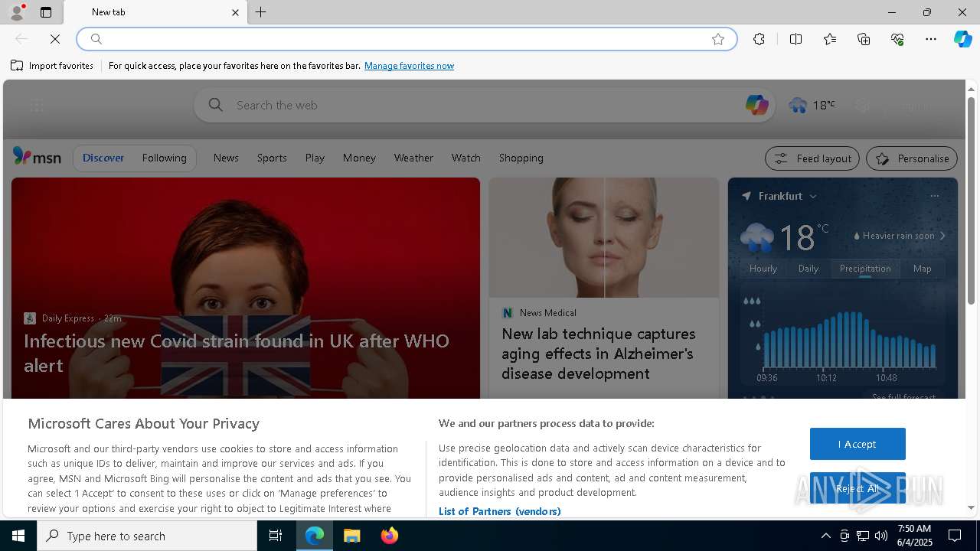Click the Copilot icon in web search box
Viewport: 980px width, 551px height.
point(756,105)
